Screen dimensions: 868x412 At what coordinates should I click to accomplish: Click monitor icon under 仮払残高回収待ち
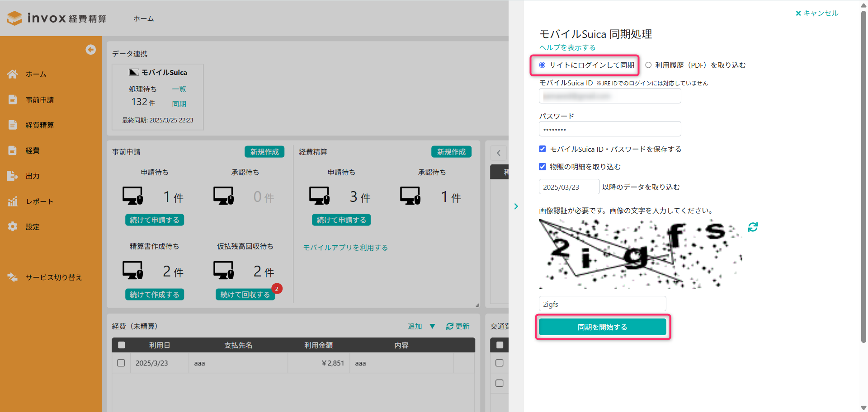pyautogui.click(x=224, y=270)
